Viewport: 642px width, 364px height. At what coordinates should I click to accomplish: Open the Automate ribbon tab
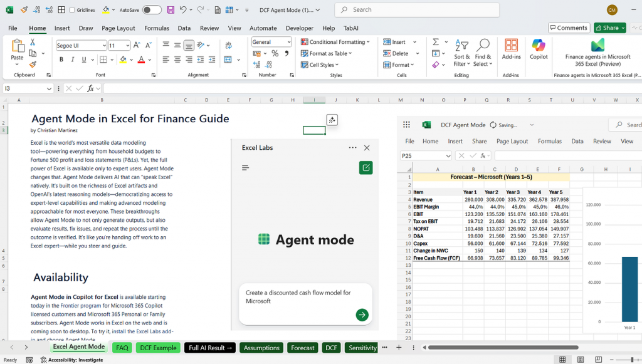tap(263, 28)
